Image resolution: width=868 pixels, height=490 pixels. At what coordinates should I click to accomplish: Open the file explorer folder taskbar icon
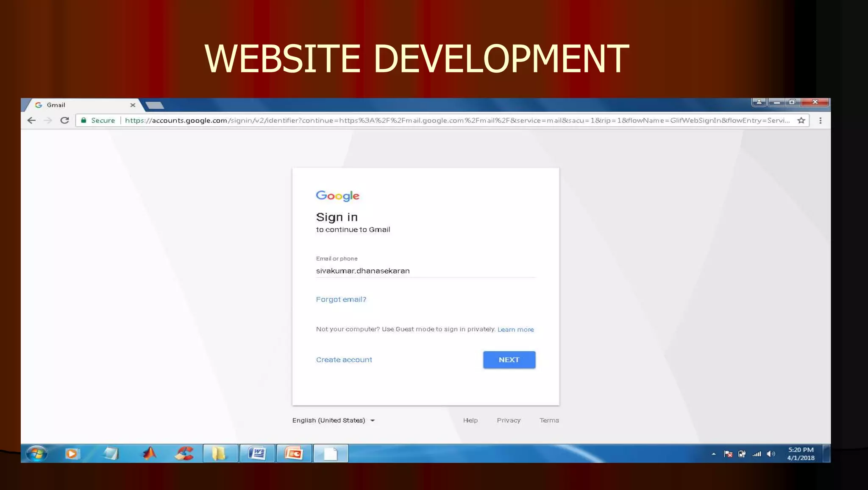coord(220,454)
